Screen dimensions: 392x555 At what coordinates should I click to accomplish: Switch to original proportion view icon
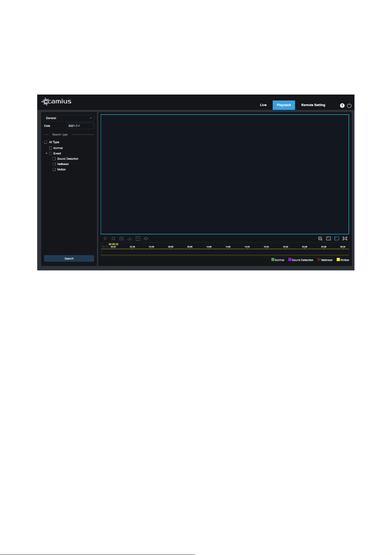tap(328, 238)
